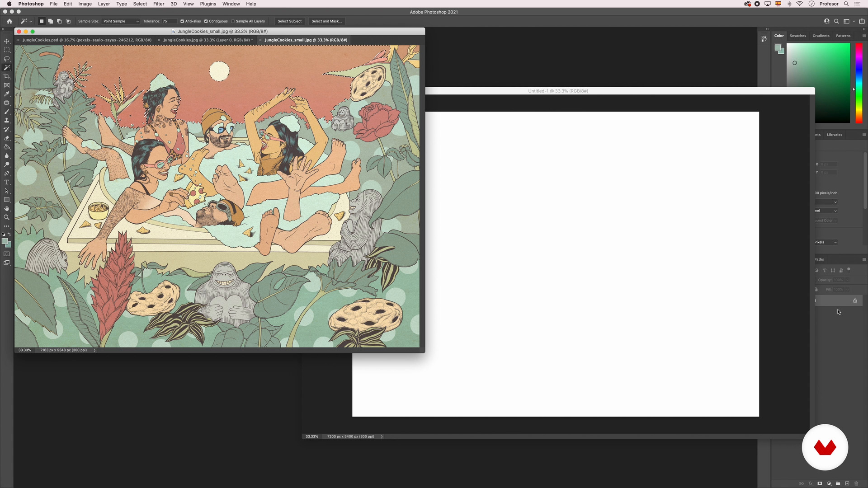This screenshot has height=488, width=868.
Task: Select the Paint Bucket tool
Action: pos(7,147)
